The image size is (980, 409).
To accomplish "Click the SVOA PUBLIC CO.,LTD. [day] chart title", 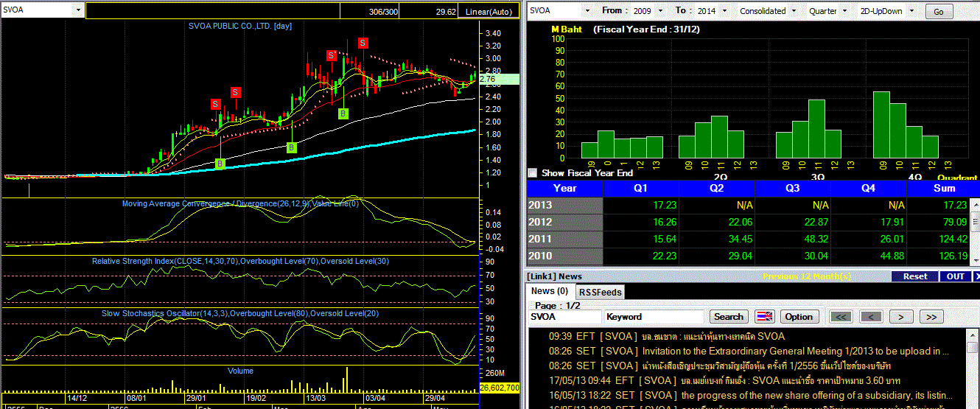I will (240, 27).
